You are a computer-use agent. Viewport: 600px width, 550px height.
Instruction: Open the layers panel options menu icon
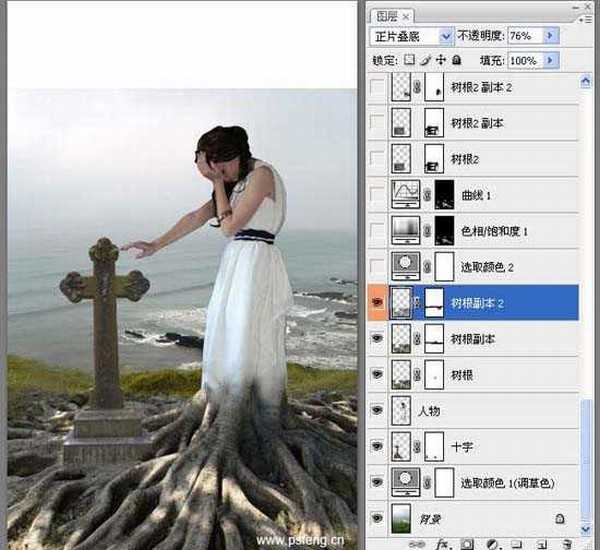(587, 19)
